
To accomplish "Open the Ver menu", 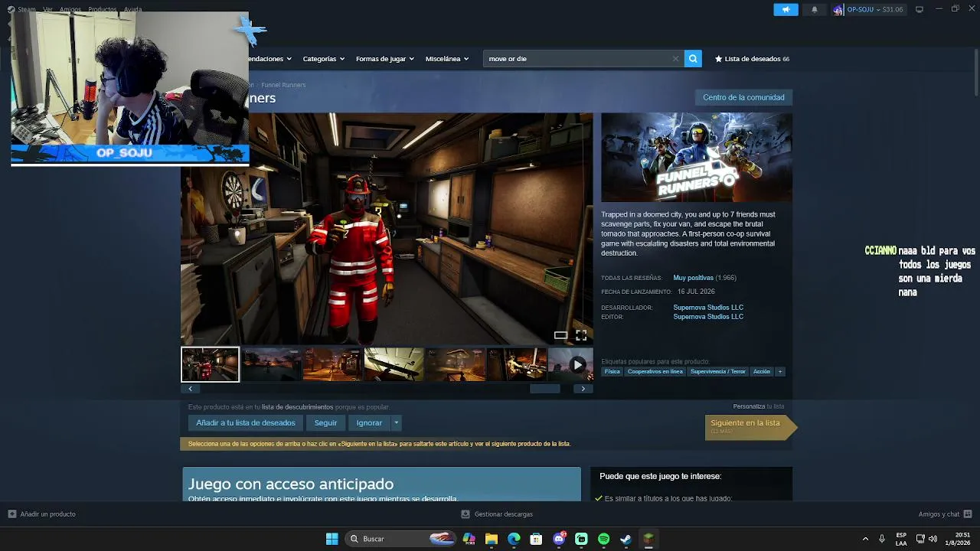I will click(x=47, y=9).
